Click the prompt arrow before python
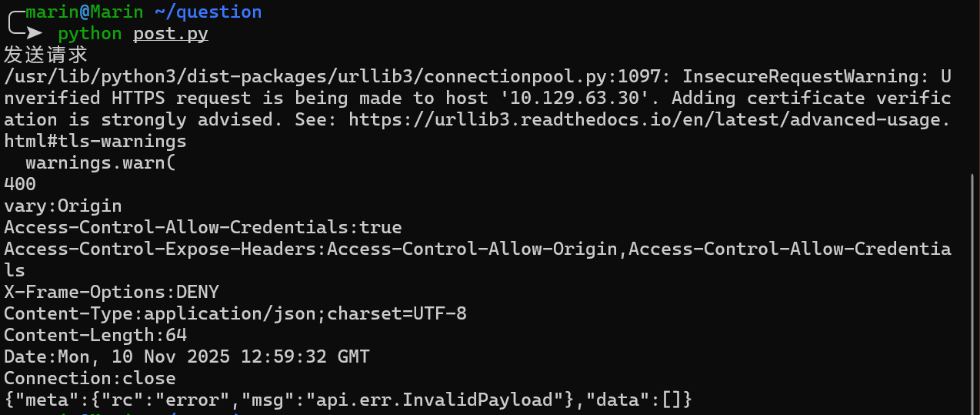This screenshot has height=415, width=980. coord(32,33)
